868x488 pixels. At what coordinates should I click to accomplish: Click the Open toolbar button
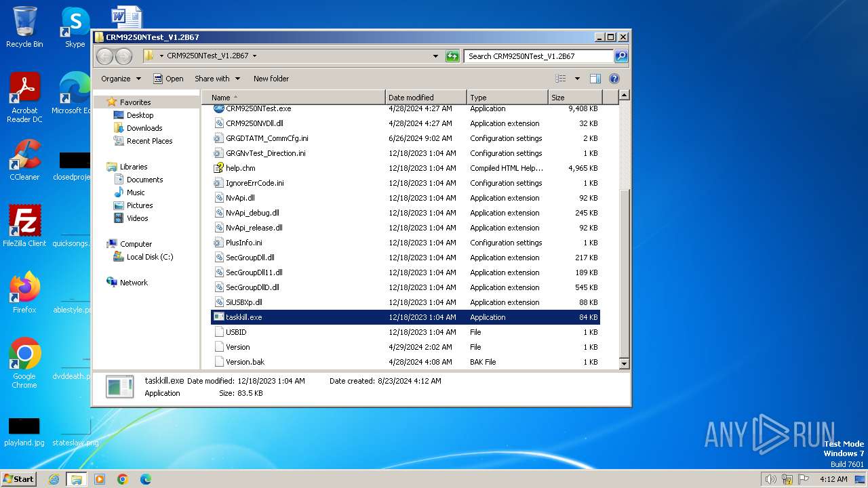[x=168, y=79]
